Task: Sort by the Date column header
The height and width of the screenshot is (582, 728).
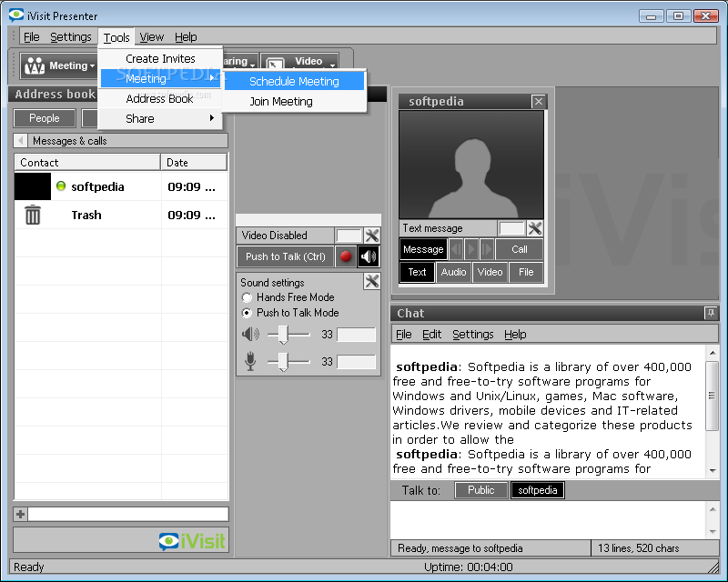Action: tap(194, 163)
